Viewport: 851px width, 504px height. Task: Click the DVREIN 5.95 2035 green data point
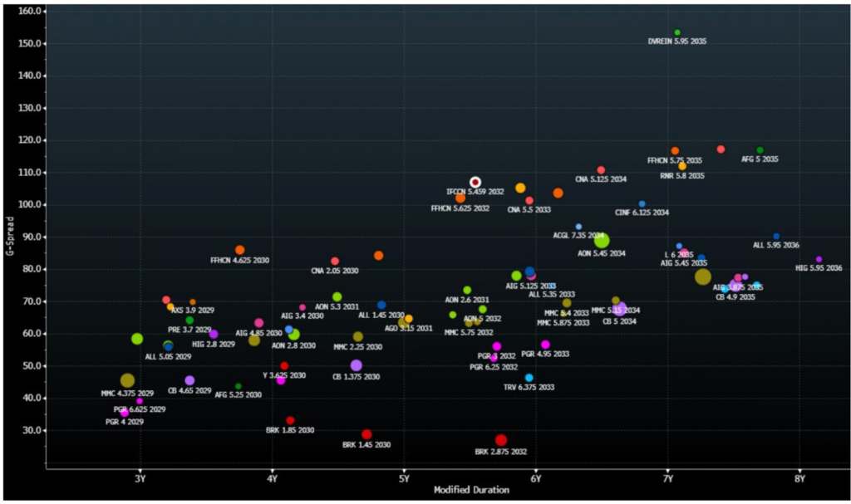[677, 32]
